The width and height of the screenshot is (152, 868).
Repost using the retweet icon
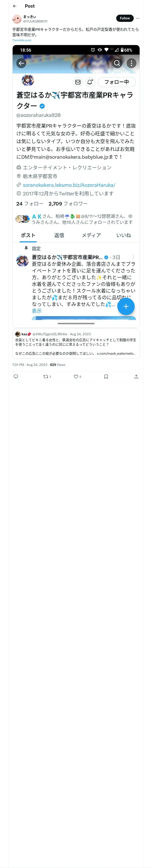click(46, 376)
